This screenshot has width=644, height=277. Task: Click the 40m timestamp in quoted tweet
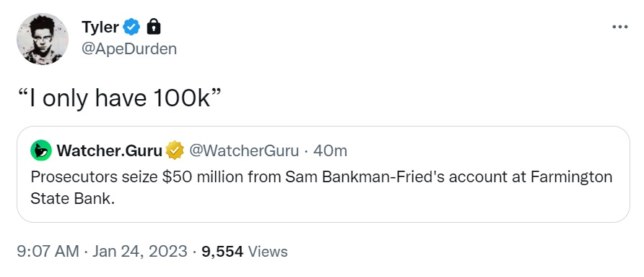click(330, 151)
